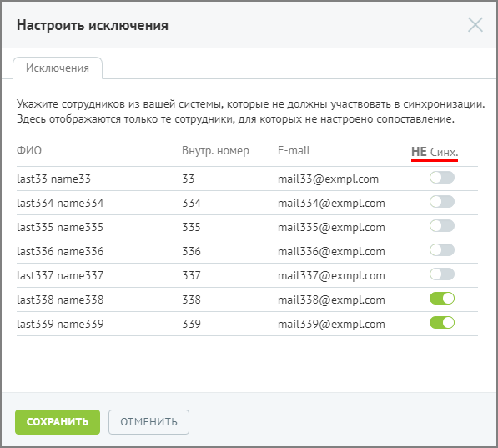This screenshot has height=448, width=498.
Task: Click email mail336@exmpl.com
Action: click(331, 251)
